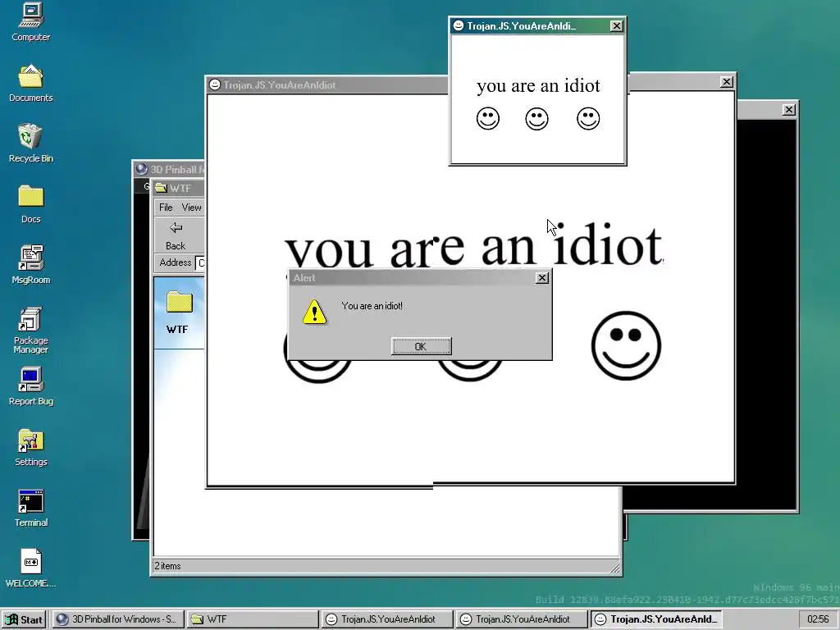Click the middle smiley in small Trojan window
840x630 pixels.
pyautogui.click(x=536, y=118)
